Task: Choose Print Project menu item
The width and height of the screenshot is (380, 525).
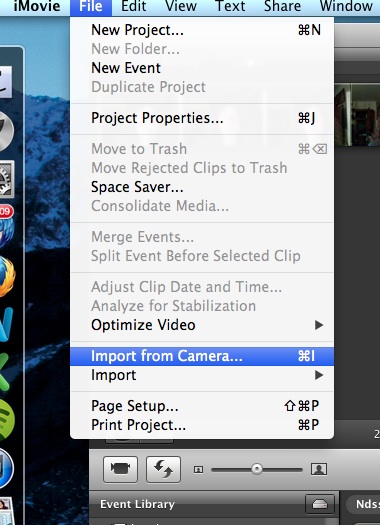Action: [202, 425]
